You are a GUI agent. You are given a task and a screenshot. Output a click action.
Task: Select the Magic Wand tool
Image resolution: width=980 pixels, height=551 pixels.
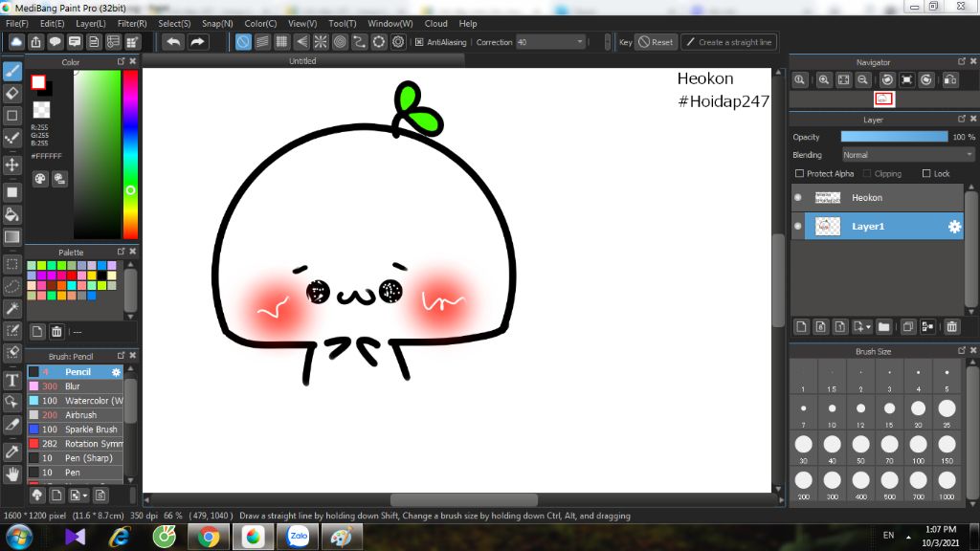(x=11, y=309)
